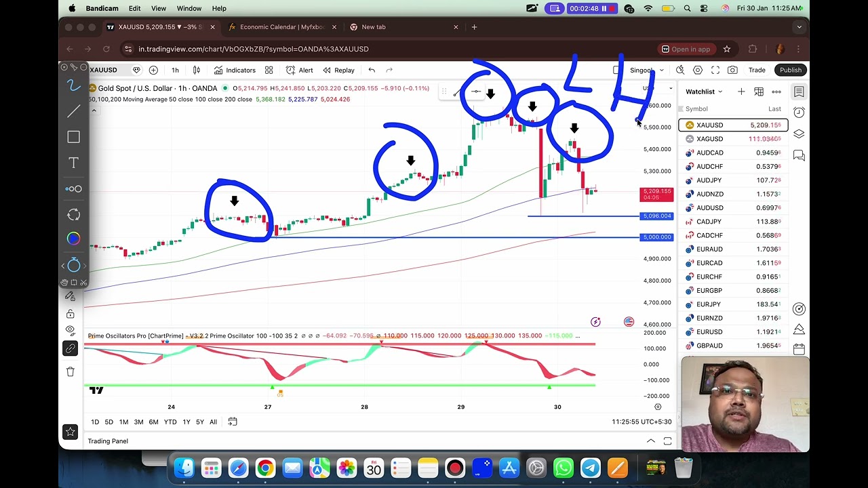Screen dimensions: 868x488
Task: Open the Alerts side panel clock icon
Action: 799,113
